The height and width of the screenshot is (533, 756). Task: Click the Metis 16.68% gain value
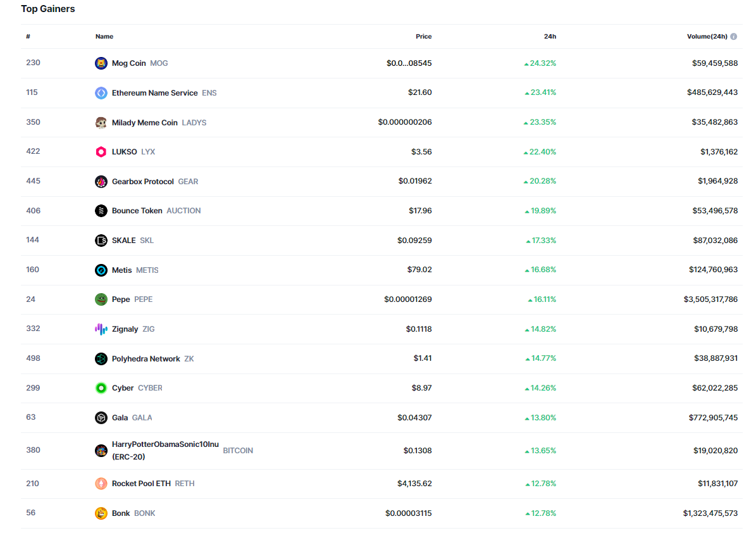(543, 270)
